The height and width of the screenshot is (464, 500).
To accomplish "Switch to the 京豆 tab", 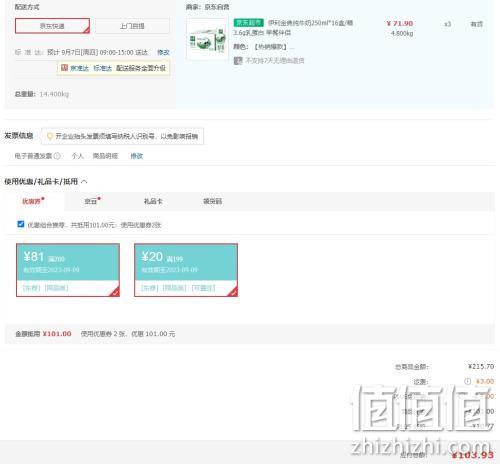I will click(x=92, y=201).
